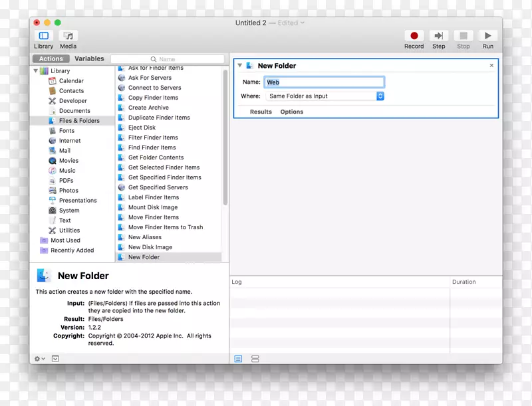Click the Library icon in the toolbar
This screenshot has height=406, width=532.
pyautogui.click(x=43, y=36)
